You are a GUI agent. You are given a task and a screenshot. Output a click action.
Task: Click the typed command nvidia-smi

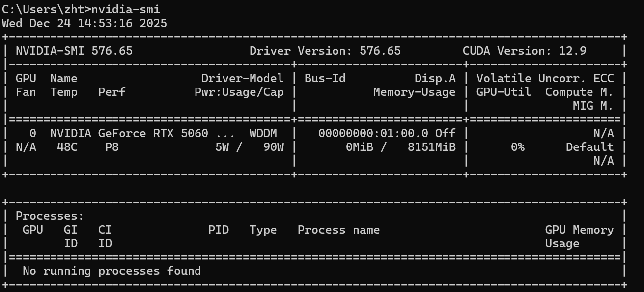coord(126,9)
